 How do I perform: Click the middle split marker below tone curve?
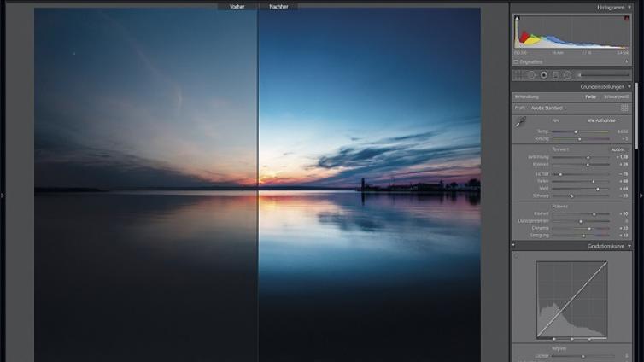[571, 339]
